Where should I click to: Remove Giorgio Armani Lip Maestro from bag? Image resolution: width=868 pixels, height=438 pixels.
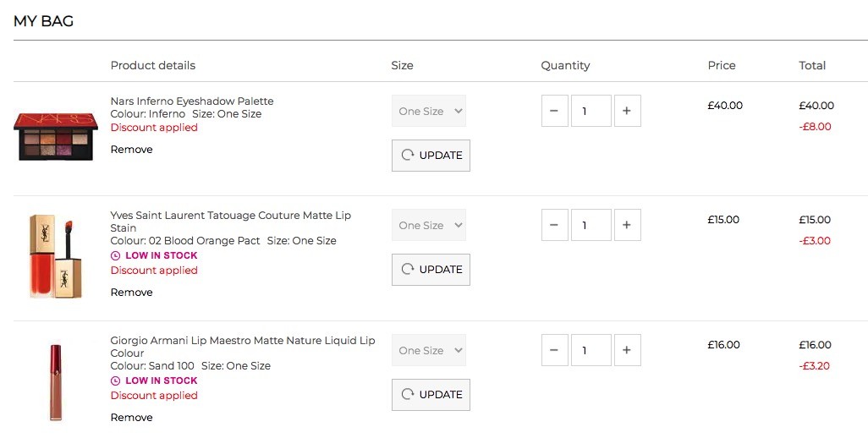[132, 418]
